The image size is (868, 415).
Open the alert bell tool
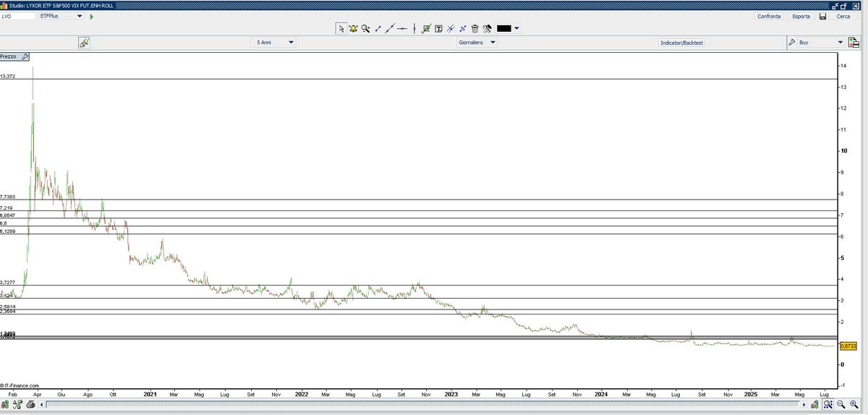pyautogui.click(x=353, y=28)
